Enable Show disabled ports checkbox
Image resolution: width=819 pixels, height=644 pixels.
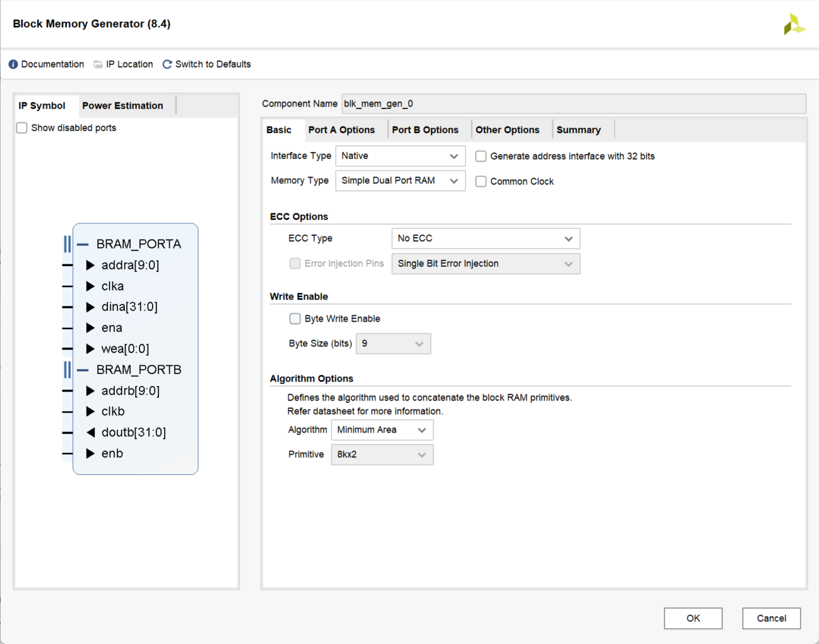coord(22,128)
